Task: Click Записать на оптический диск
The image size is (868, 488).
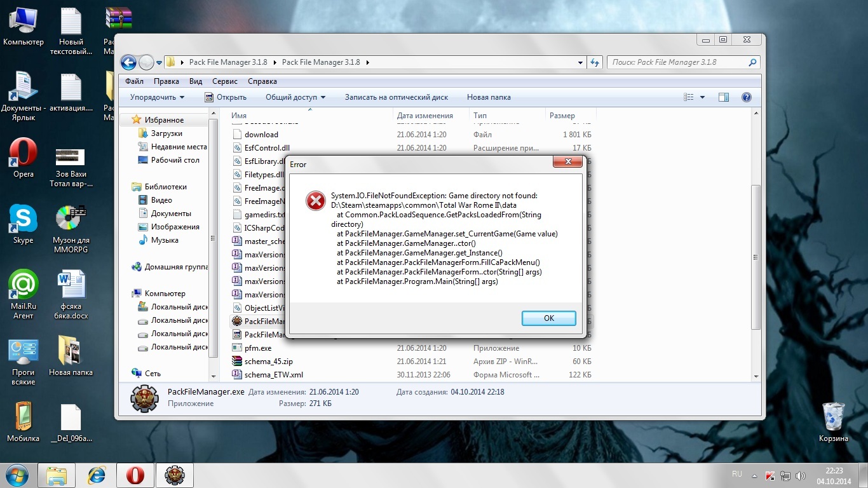Action: tap(396, 97)
